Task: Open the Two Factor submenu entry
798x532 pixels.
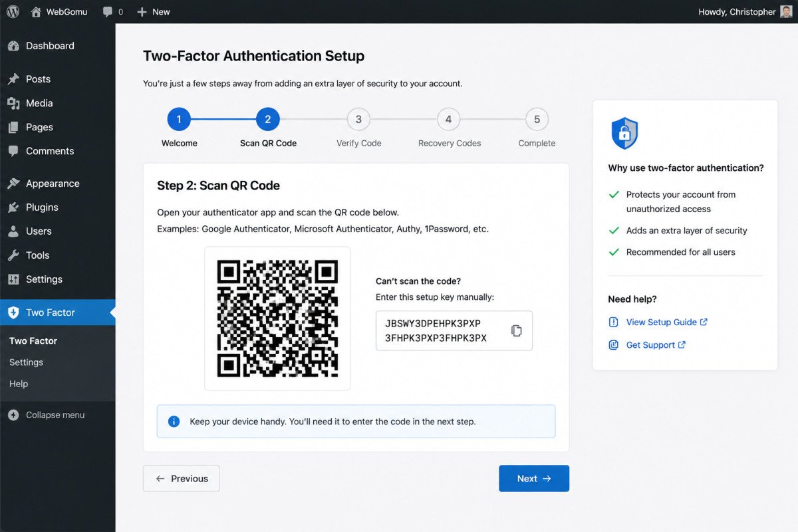Action: (x=33, y=340)
